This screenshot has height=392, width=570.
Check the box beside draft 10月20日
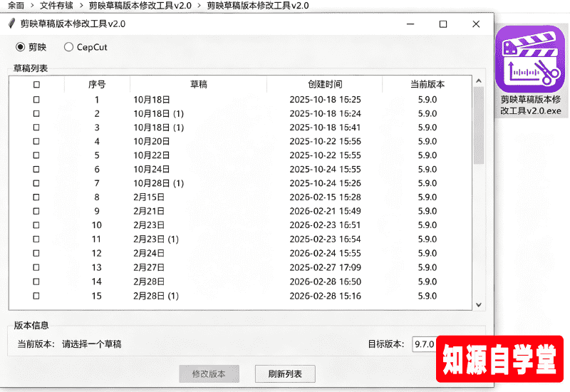tap(36, 141)
